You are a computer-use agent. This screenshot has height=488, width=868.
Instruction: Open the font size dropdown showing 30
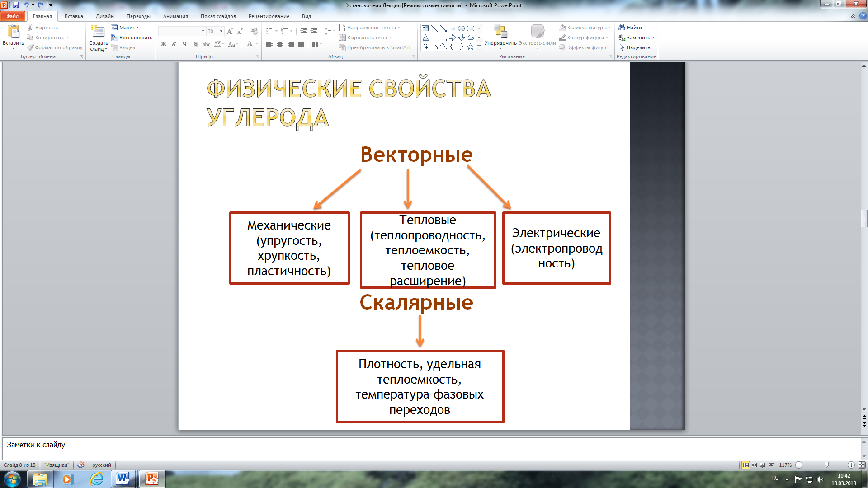[221, 31]
